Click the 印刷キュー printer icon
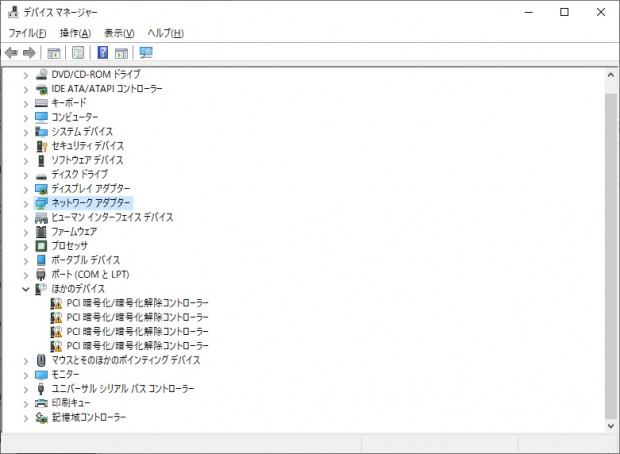This screenshot has height=454, width=620. click(41, 403)
